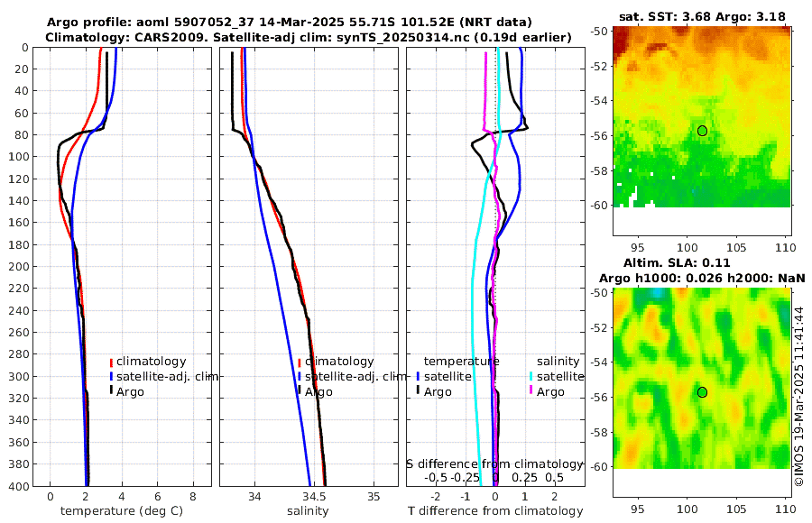
Task: Click magenta salinity Argo legend swatch
Action: [531, 391]
